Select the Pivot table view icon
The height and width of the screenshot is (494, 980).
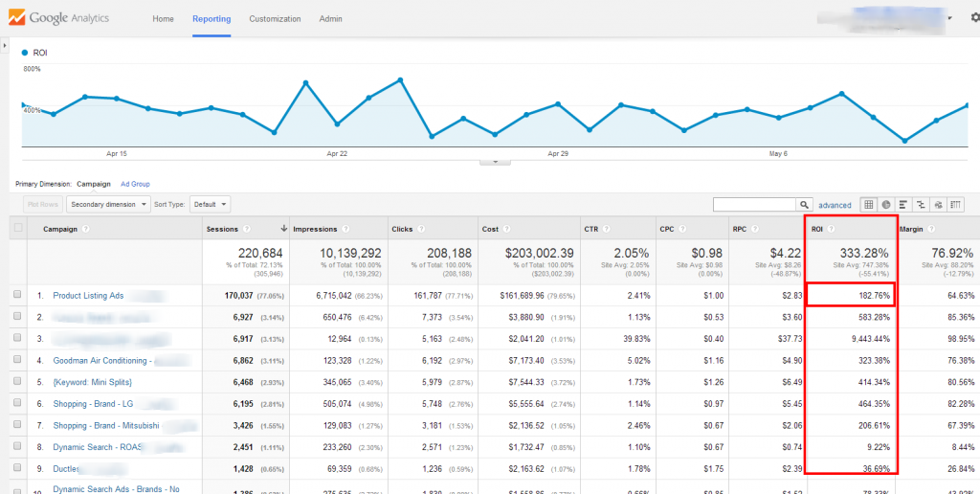956,205
